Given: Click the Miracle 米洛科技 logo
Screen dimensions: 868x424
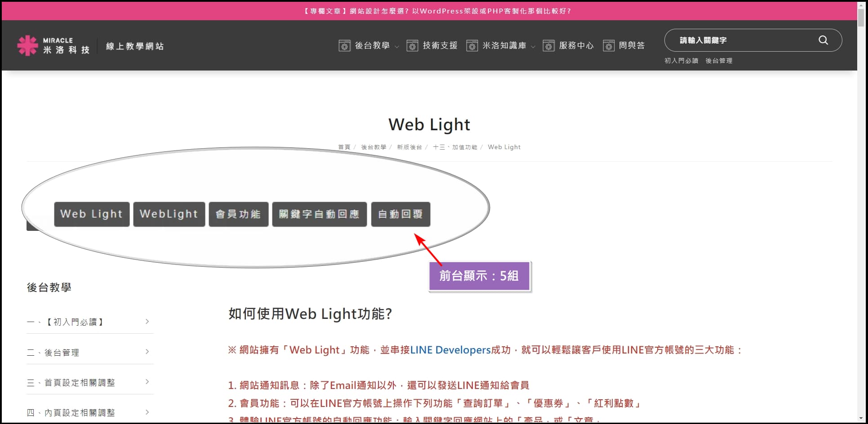Looking at the screenshot, I should coord(53,45).
